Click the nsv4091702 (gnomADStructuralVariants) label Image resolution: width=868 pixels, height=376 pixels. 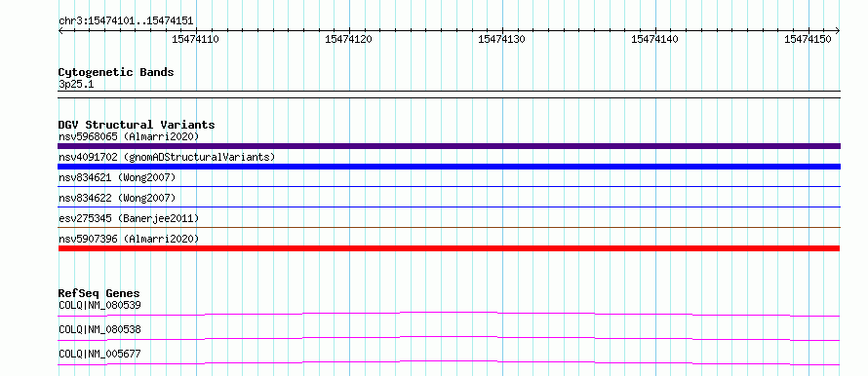[167, 157]
